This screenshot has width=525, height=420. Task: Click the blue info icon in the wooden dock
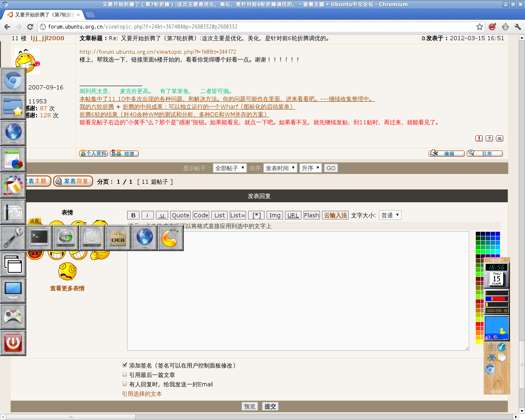tap(502, 347)
